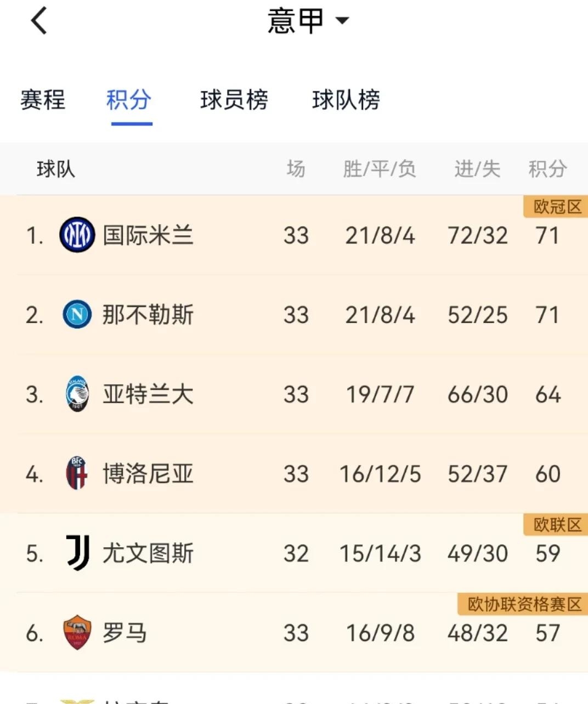The width and height of the screenshot is (588, 704).
Task: Tap the Inter Milan club crest
Action: coord(77,235)
